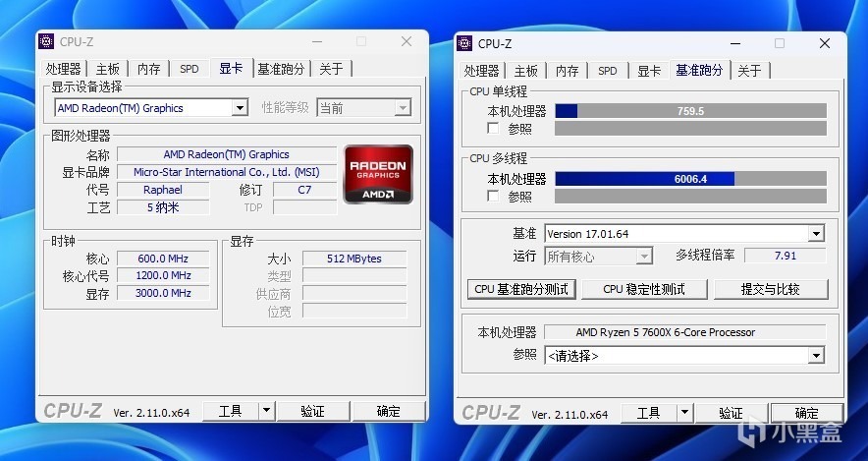Click the 工艺 5 纳米 field
This screenshot has height=461, width=868.
pos(163,207)
